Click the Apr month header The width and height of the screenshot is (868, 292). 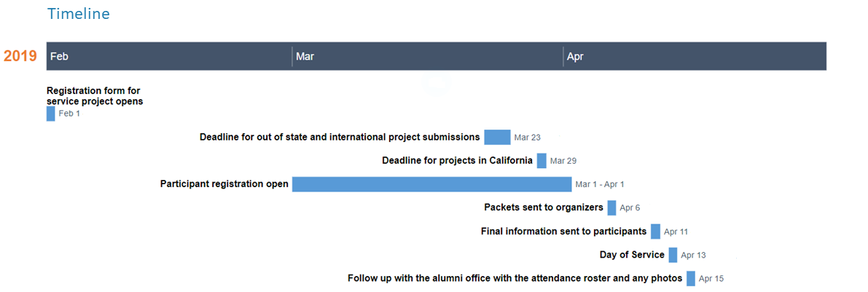click(x=575, y=57)
